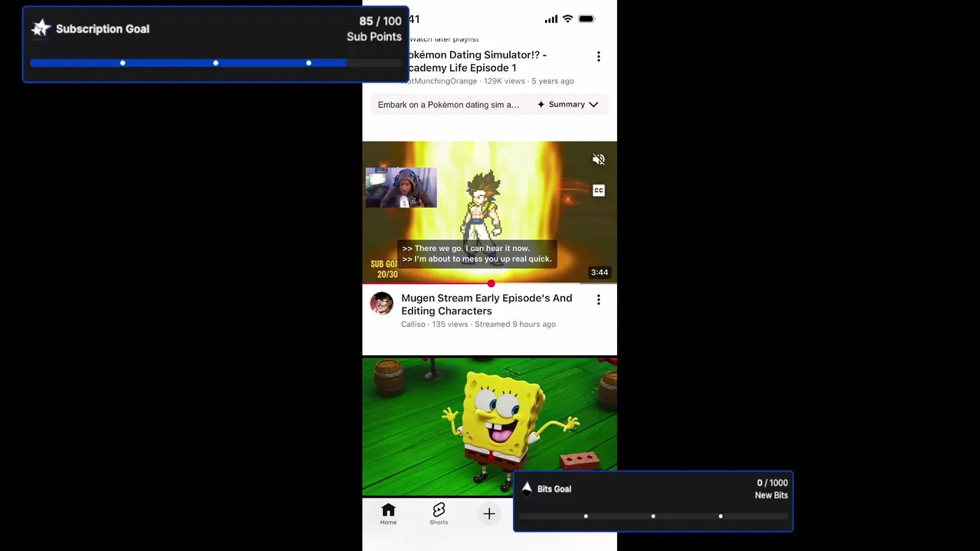
Task: Expand the Summary dropdown
Action: pyautogui.click(x=567, y=104)
